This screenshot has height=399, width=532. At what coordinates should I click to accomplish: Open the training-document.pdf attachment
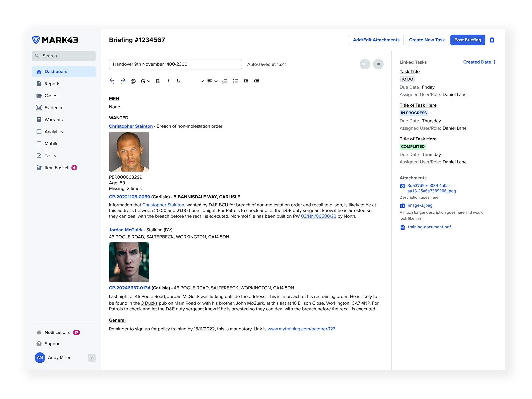click(429, 227)
